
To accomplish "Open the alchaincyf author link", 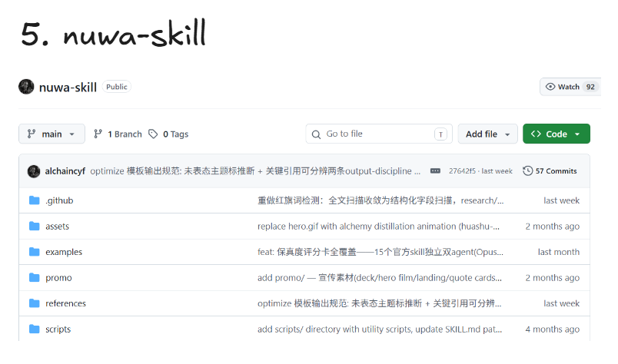I will pyautogui.click(x=65, y=171).
